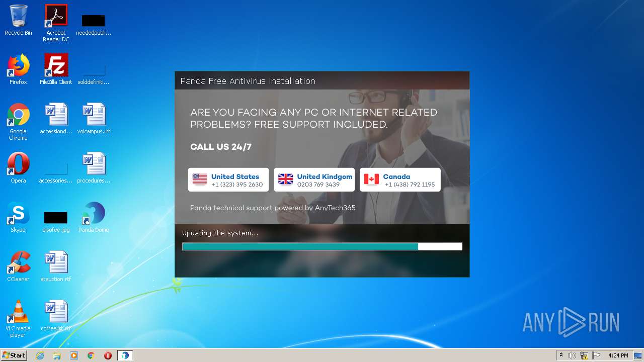
Task: Open the FileZilla Client shortcut
Action: pos(56,69)
